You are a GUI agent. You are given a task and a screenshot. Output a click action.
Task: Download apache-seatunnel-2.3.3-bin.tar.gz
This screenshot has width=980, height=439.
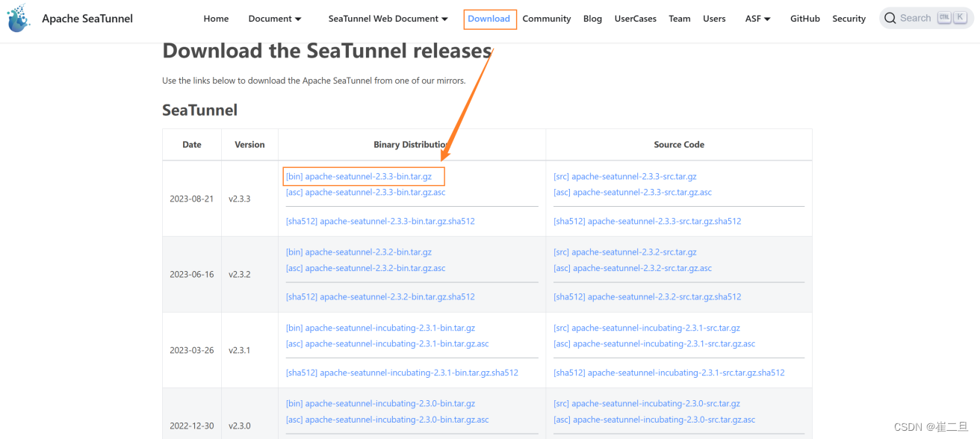point(359,177)
